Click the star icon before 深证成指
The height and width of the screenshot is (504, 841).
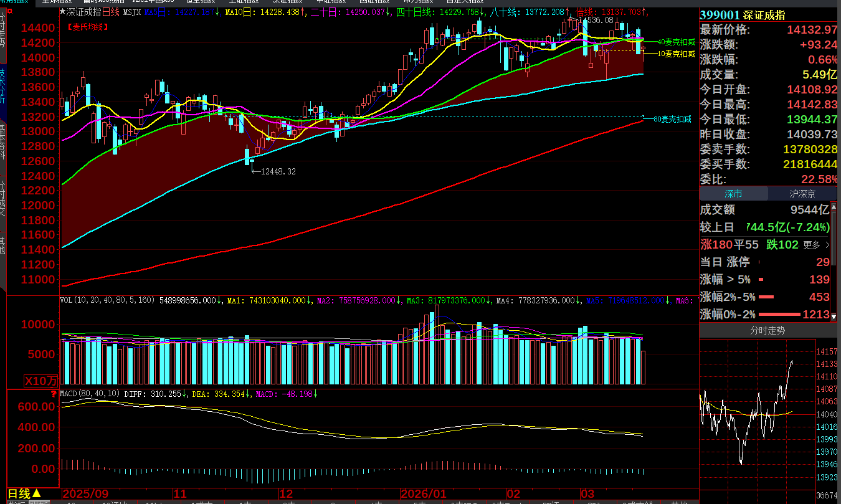[x=63, y=12]
